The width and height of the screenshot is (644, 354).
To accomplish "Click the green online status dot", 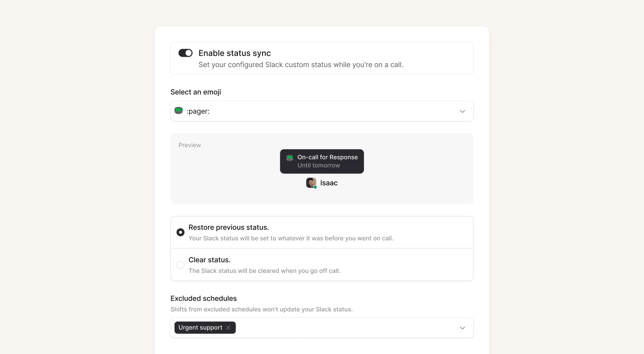I will (x=315, y=187).
